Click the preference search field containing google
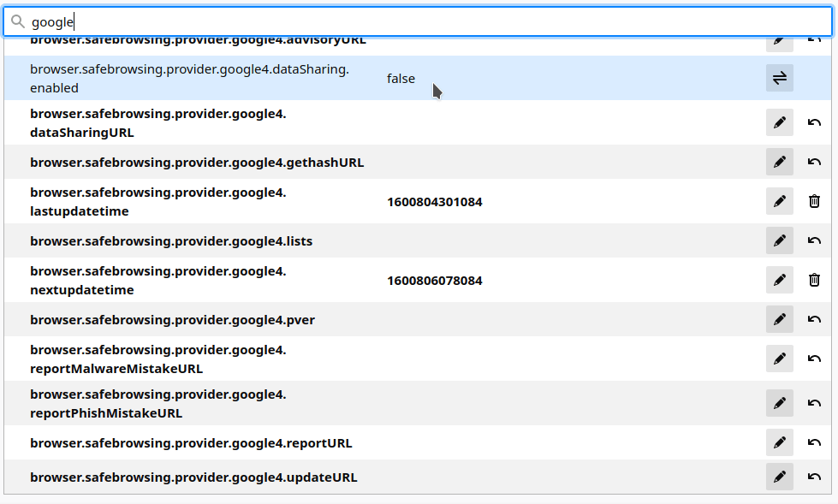Image resolution: width=838 pixels, height=504 pixels. pyautogui.click(x=418, y=21)
